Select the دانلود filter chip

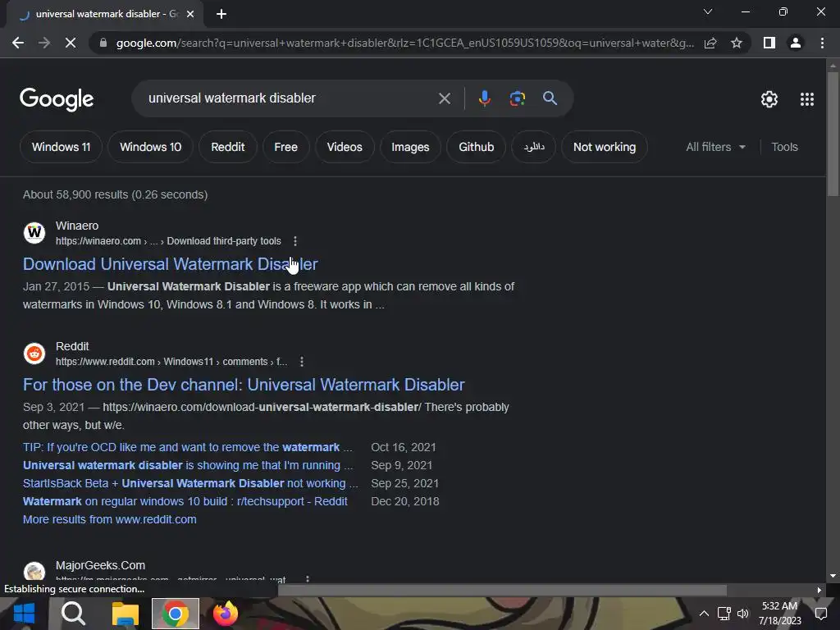[x=533, y=147]
